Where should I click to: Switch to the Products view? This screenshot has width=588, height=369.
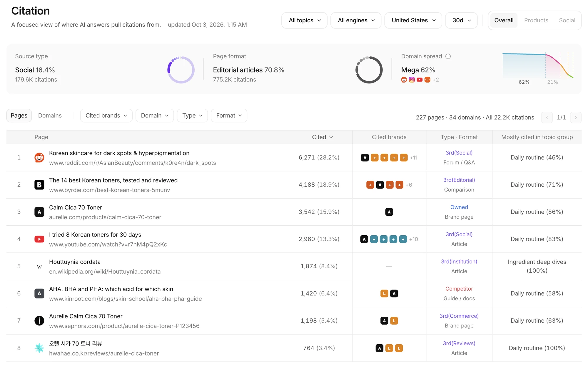point(536,20)
